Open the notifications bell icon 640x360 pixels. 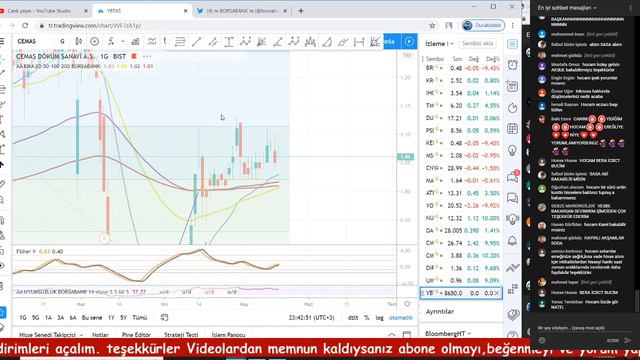(x=512, y=240)
